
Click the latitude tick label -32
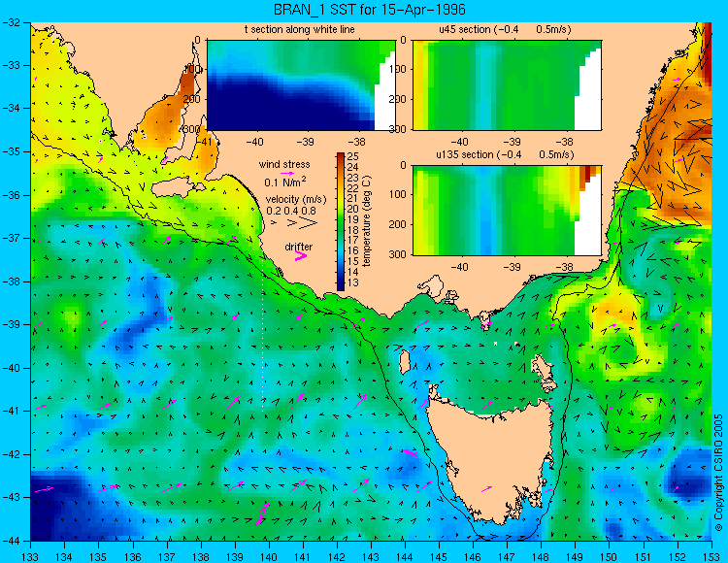pos(11,22)
